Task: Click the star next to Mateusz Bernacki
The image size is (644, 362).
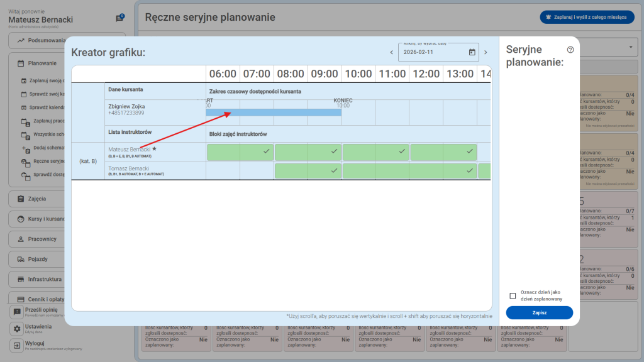Action: [x=155, y=149]
